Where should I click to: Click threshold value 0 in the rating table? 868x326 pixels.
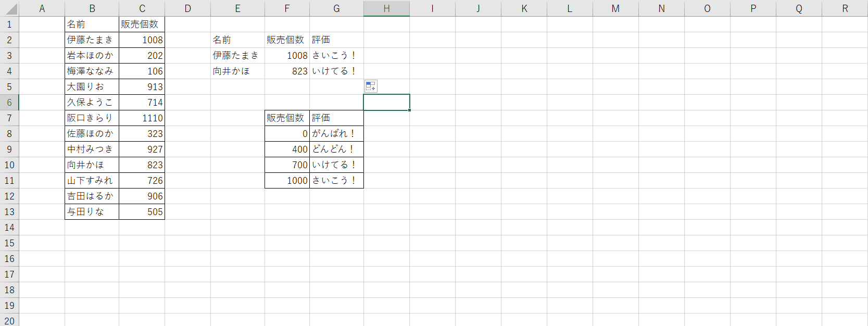click(x=287, y=134)
